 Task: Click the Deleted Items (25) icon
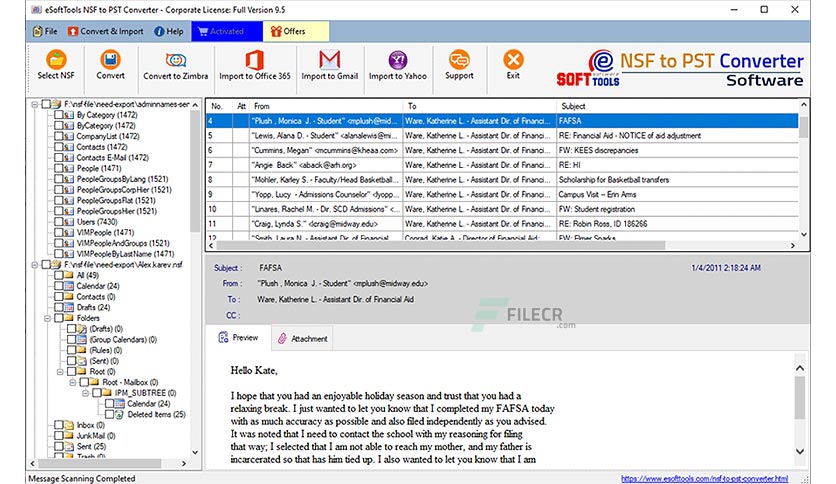[119, 414]
